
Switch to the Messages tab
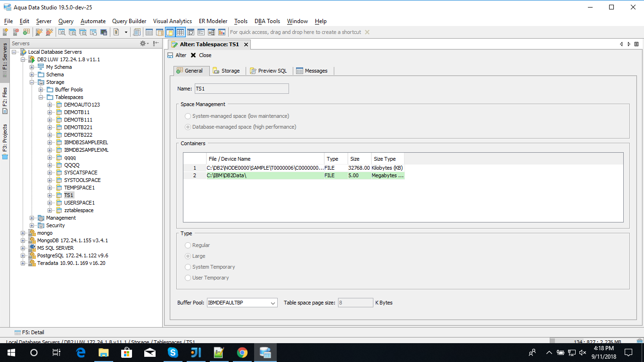click(312, 71)
